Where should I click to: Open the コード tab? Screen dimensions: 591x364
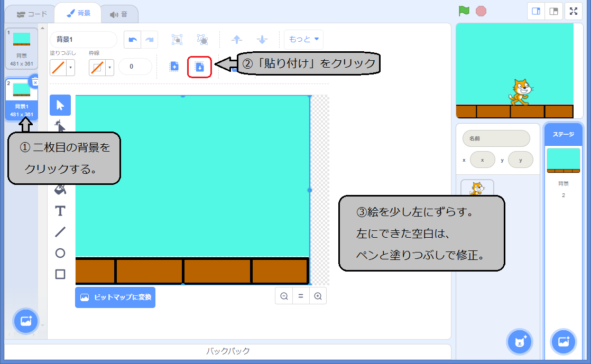[32, 14]
